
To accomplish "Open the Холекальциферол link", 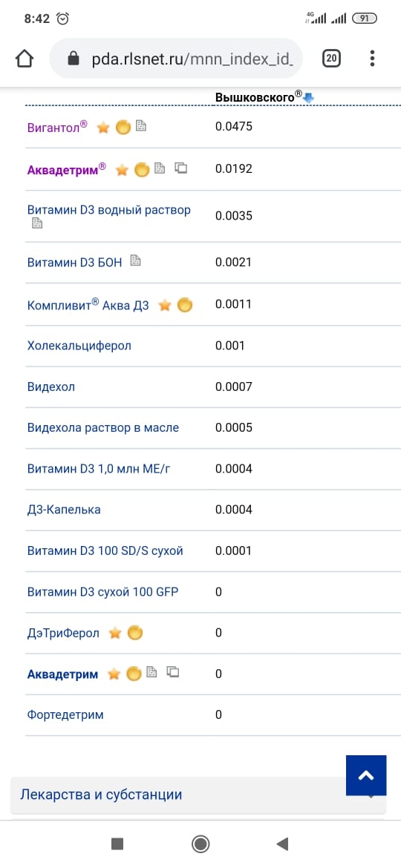I will 79,346.
